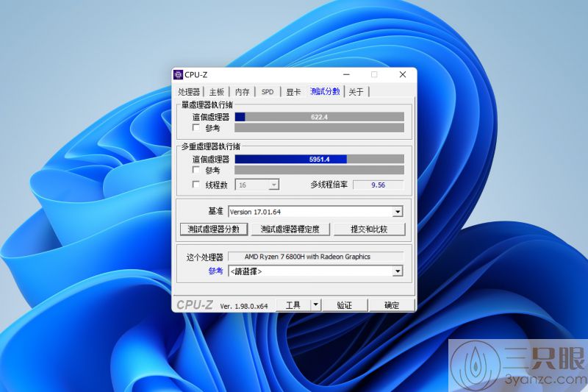Click the empty multi-thread reference bar

pos(320,170)
